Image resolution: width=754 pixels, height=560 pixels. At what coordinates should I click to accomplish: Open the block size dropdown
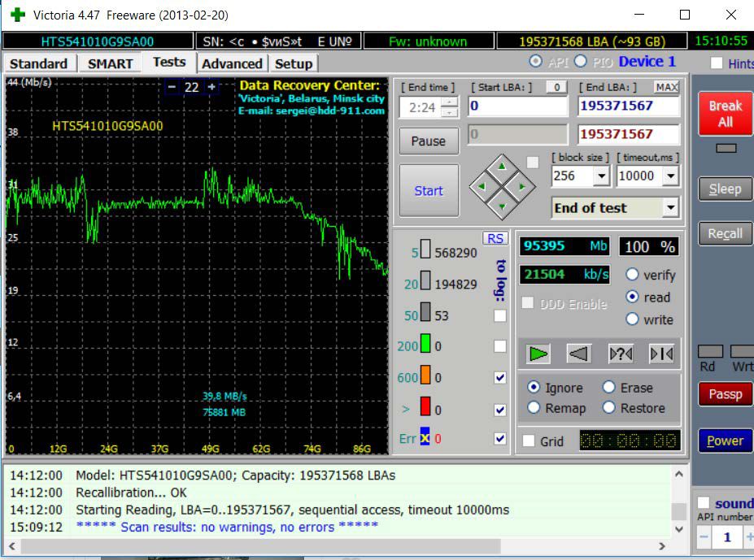[601, 176]
